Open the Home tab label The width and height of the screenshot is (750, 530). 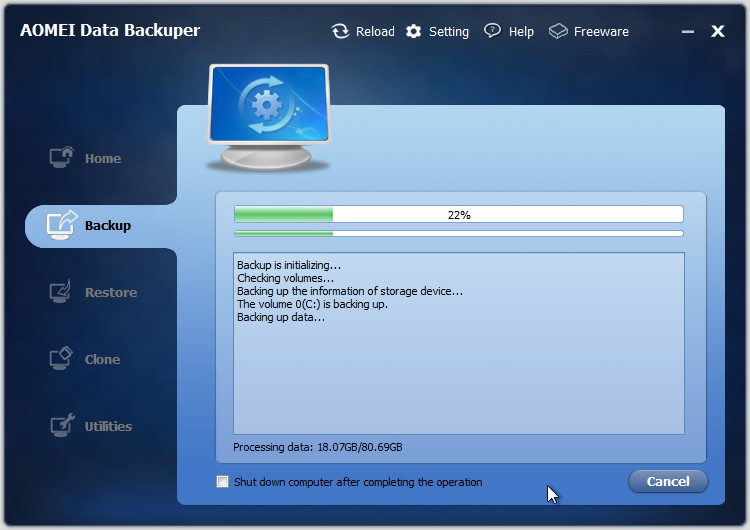103,158
